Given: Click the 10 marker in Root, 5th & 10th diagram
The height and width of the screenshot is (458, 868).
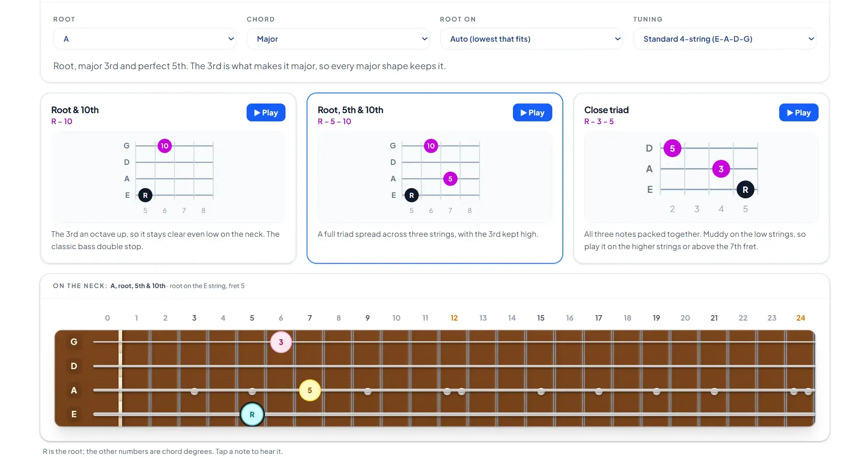Looking at the screenshot, I should [x=431, y=146].
